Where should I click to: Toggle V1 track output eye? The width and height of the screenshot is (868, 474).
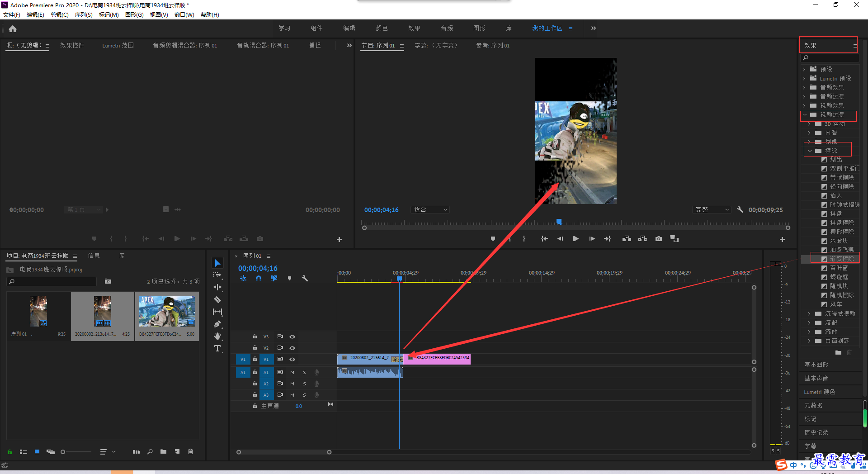tap(292, 359)
